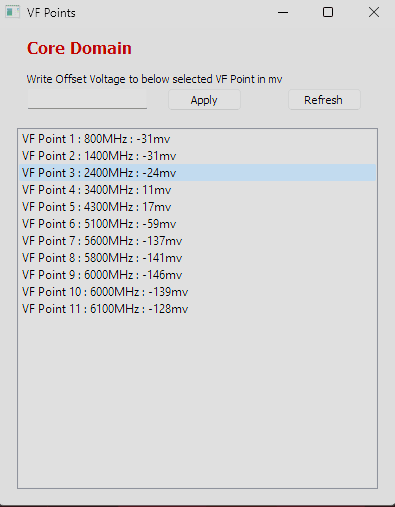Choose VF Point 7 with -137mv offset
This screenshot has width=395, height=507.
pyautogui.click(x=197, y=241)
